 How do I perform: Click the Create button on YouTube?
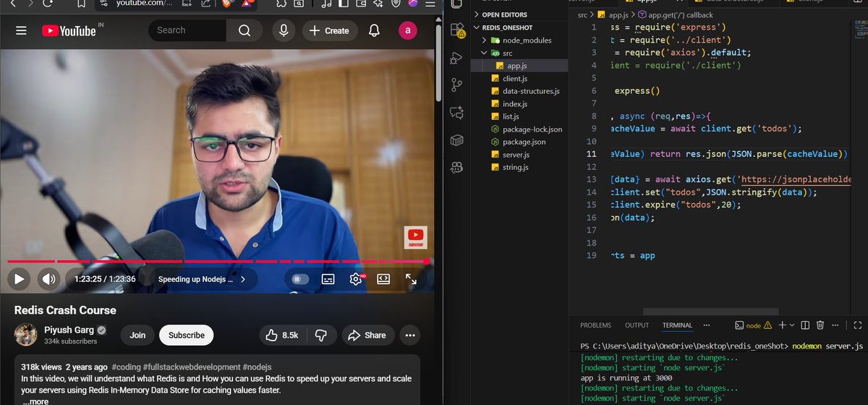click(x=329, y=30)
